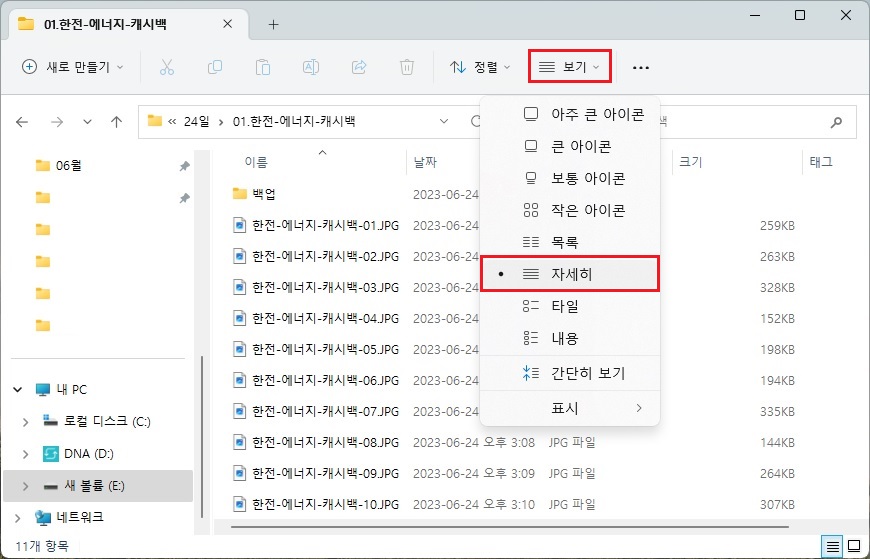The image size is (870, 559).
Task: Click 24일 in the address breadcrumb
Action: click(x=196, y=121)
